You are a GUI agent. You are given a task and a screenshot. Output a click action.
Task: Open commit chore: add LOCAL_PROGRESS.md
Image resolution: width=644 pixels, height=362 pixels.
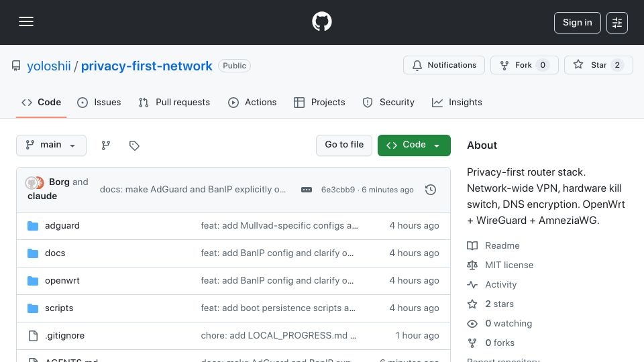(278, 336)
